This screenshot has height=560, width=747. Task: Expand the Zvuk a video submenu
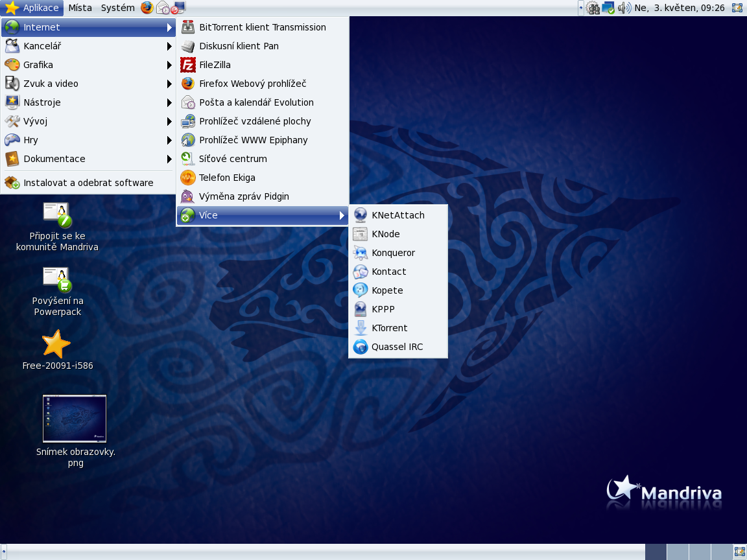pos(89,84)
